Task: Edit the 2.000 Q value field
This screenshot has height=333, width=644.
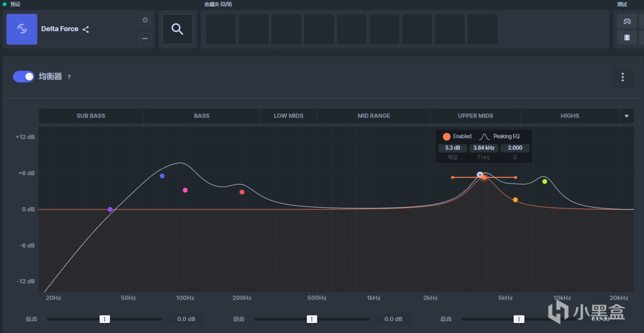Action: point(515,148)
